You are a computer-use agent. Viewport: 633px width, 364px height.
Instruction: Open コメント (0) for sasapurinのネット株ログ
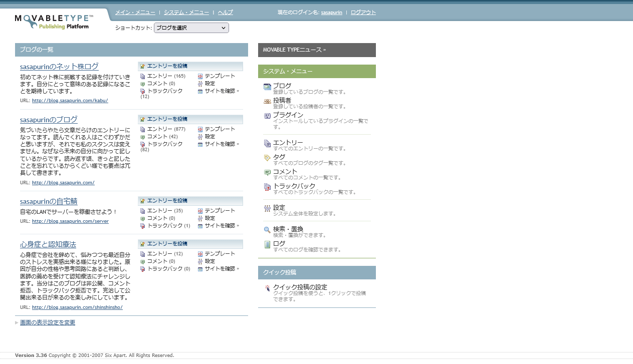point(161,84)
